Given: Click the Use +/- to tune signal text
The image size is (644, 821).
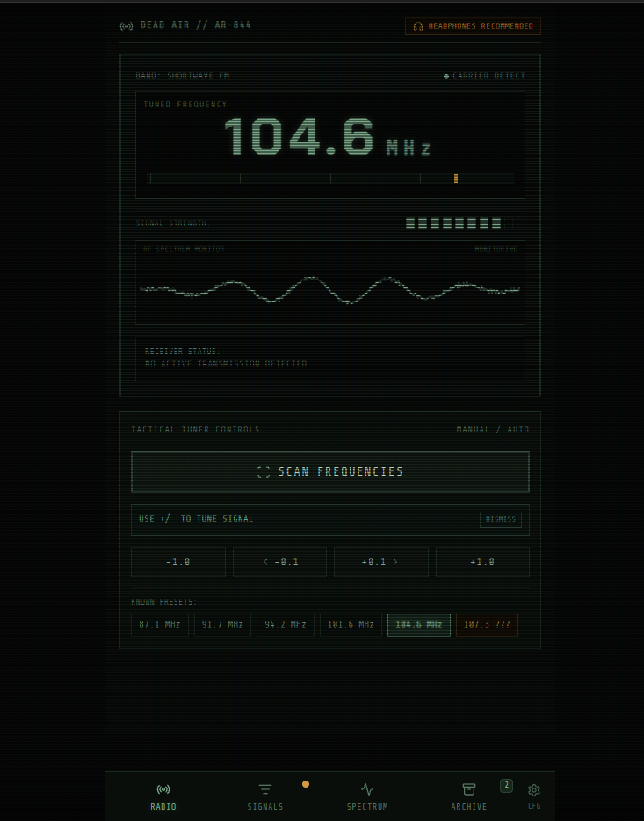Looking at the screenshot, I should [196, 519].
